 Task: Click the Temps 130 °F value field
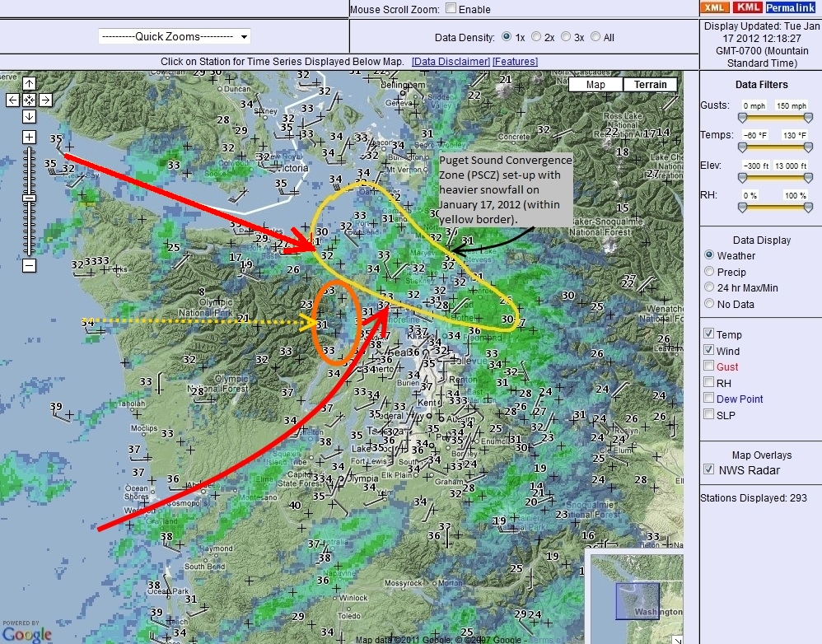point(795,135)
